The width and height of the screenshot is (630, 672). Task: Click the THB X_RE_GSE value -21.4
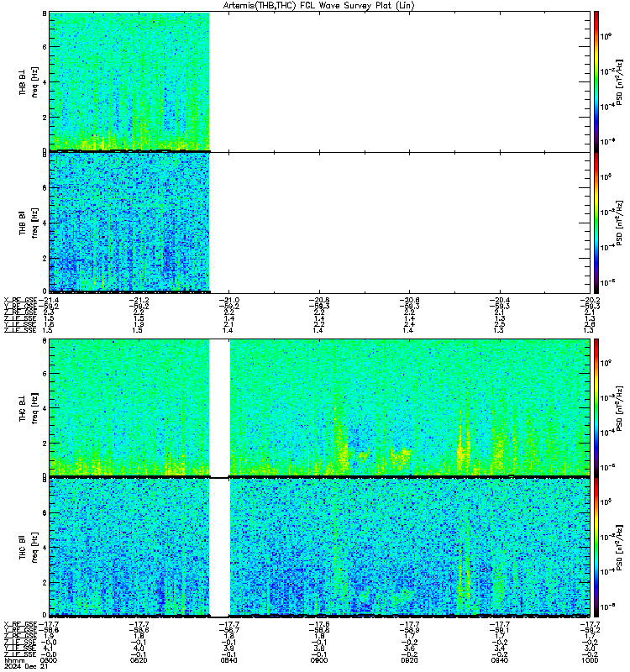coord(48,300)
